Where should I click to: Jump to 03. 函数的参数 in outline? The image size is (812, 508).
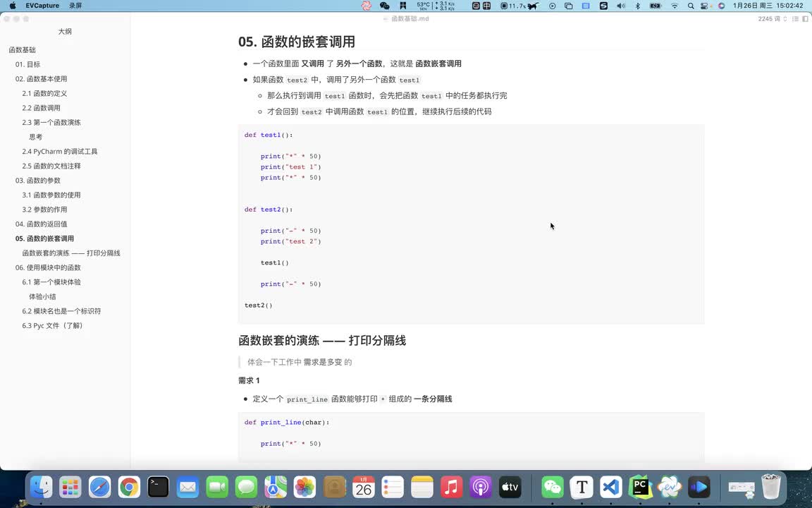(x=38, y=181)
